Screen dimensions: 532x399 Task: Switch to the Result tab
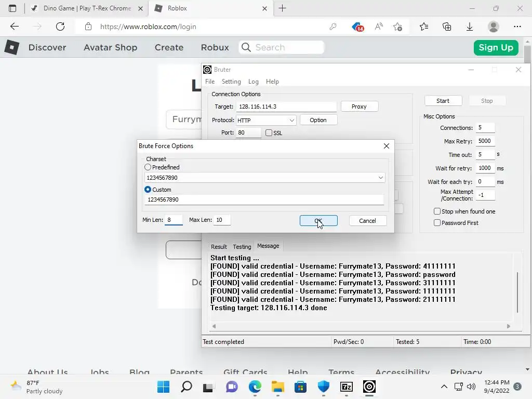click(219, 247)
